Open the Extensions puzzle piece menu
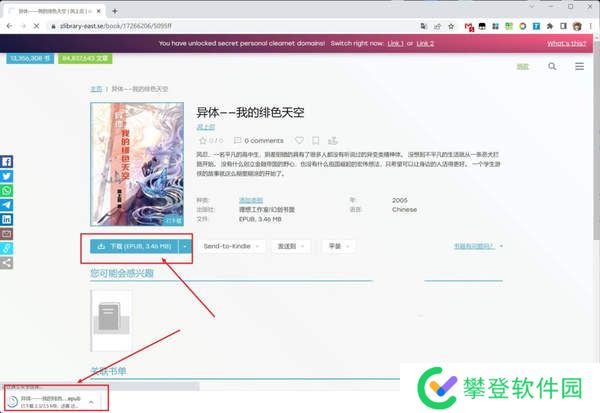The width and height of the screenshot is (600, 413). coord(550,26)
